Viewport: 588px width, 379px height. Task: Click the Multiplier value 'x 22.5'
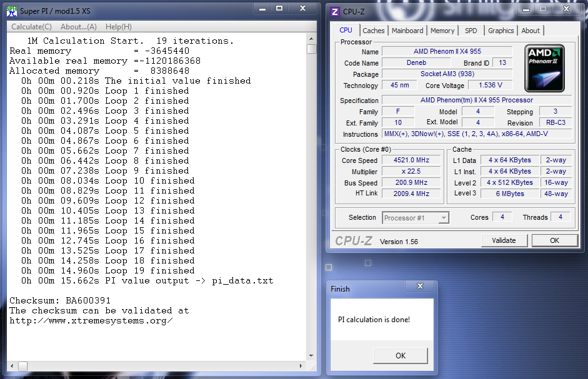tap(411, 171)
